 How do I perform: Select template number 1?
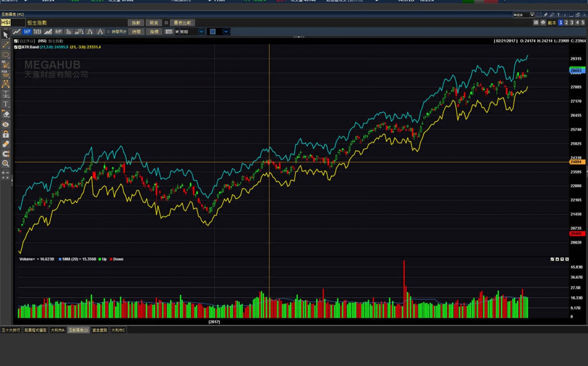tap(561, 23)
